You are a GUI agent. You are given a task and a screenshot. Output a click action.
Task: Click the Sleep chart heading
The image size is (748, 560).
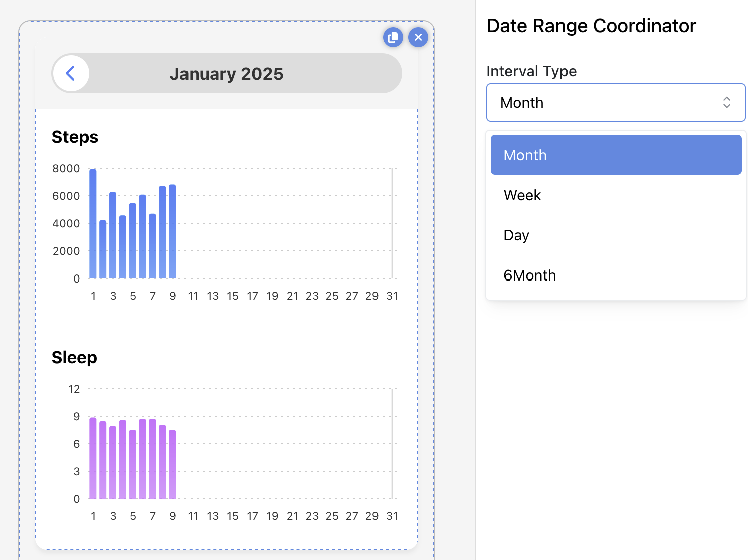[74, 358]
